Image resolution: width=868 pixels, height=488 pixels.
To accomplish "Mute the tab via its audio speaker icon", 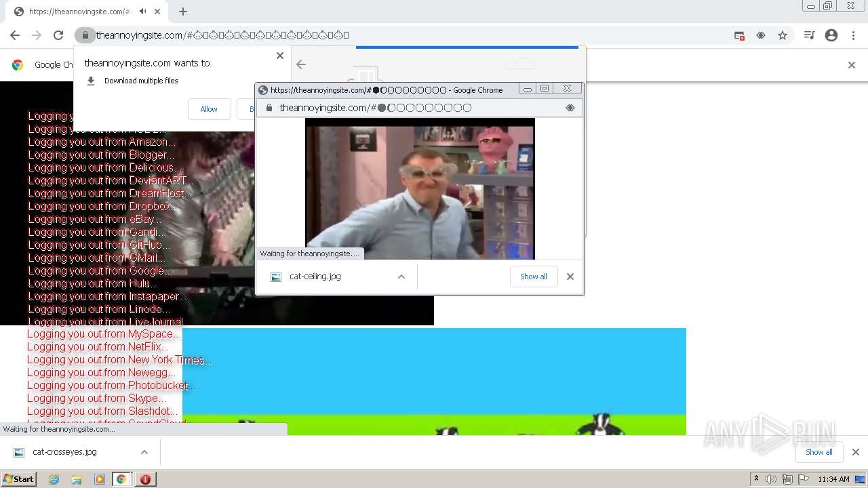I will click(x=142, y=12).
